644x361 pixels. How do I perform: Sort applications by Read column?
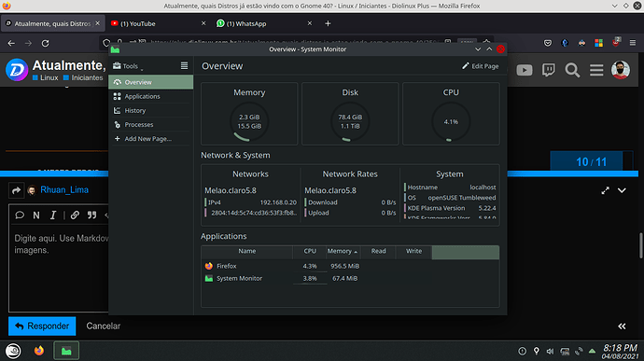click(x=378, y=251)
